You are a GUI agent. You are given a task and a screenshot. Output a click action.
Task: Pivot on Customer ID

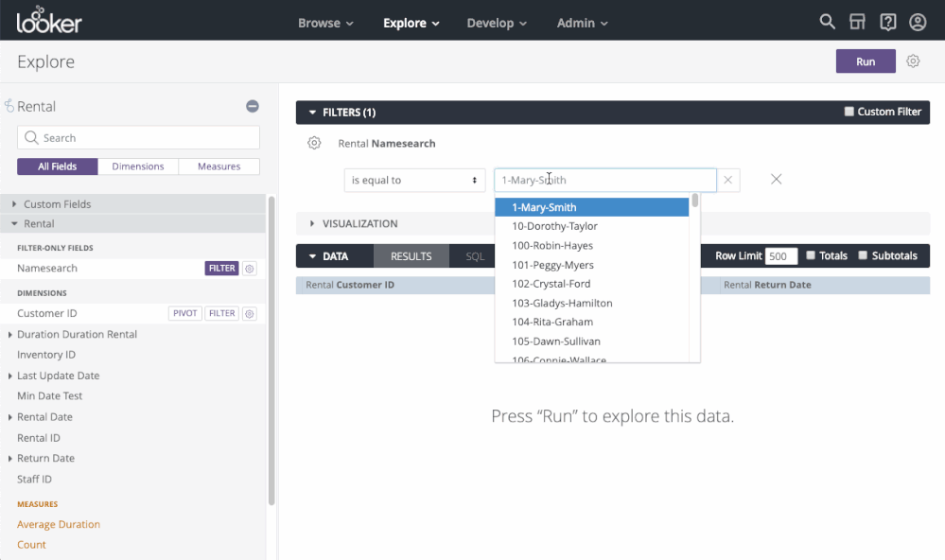(185, 313)
